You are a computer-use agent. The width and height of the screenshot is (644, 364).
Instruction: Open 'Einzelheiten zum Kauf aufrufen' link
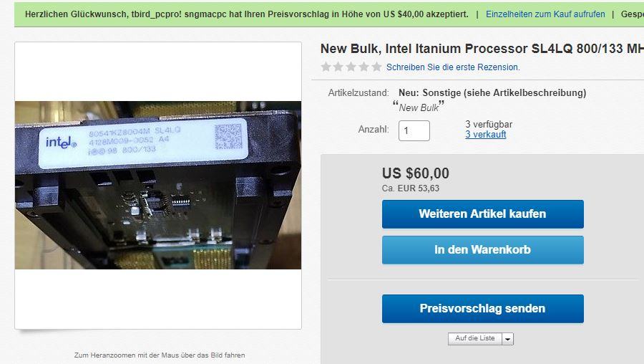[x=545, y=14]
